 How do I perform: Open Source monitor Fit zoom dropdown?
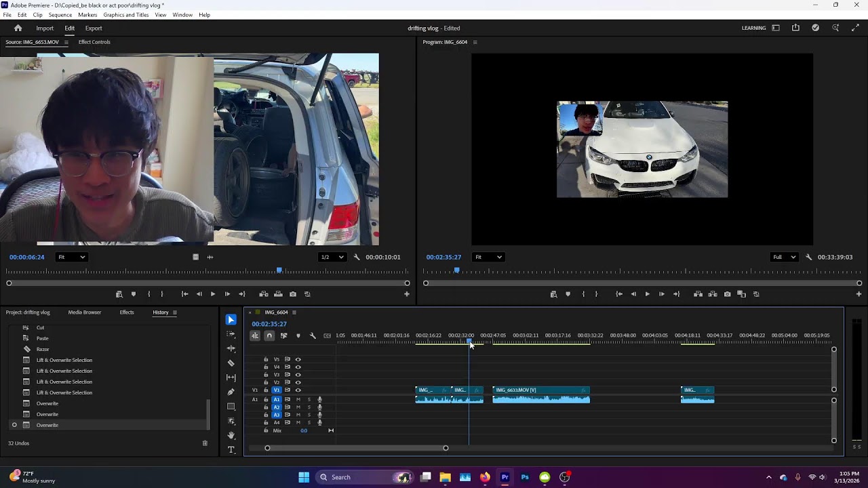tap(71, 257)
